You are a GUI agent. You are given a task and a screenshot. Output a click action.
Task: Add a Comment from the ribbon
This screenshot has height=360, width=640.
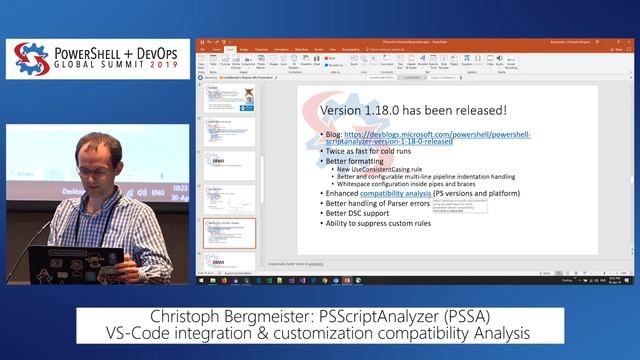387,61
